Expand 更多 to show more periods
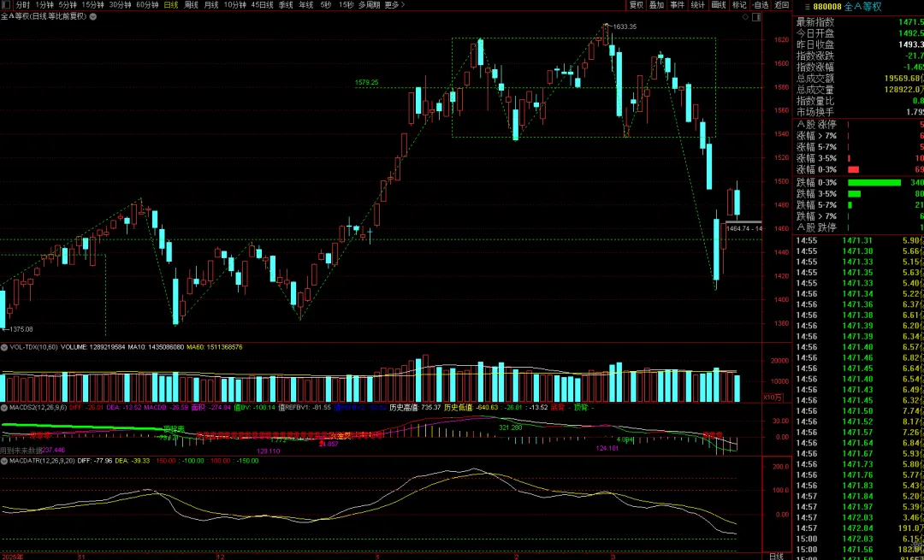This screenshot has width=924, height=560. tap(394, 5)
